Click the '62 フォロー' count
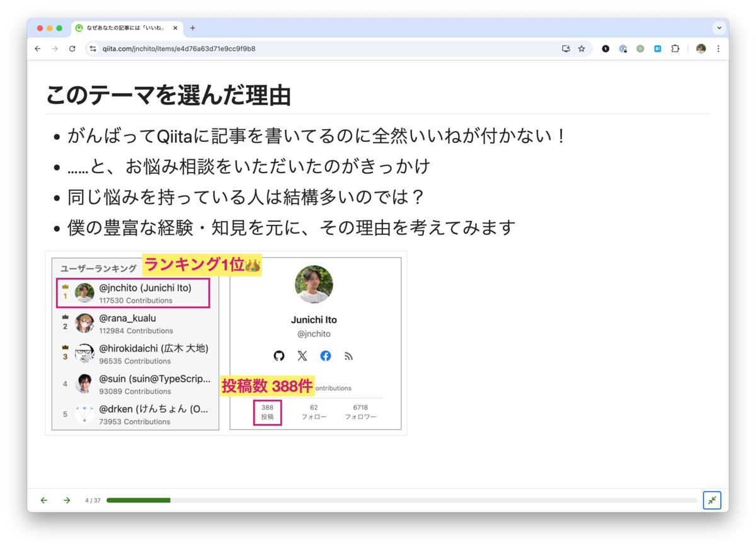Screen dimensions: 756x548 coord(314,412)
